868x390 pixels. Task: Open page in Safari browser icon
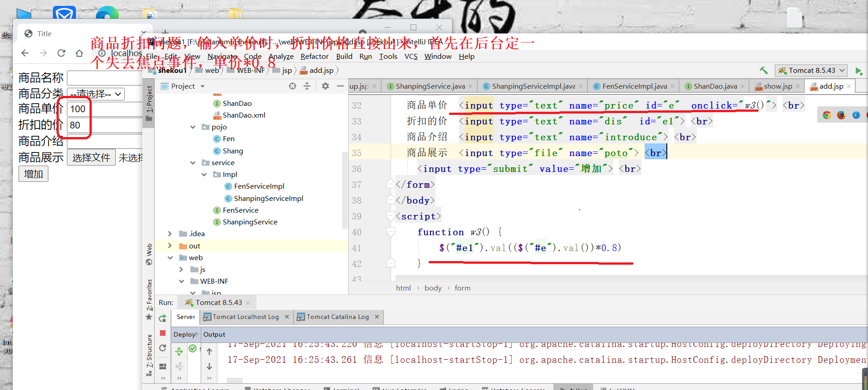click(856, 115)
